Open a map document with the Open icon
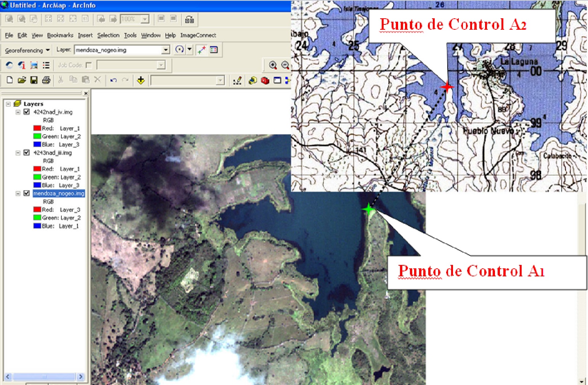This screenshot has height=385, width=588. click(x=22, y=80)
